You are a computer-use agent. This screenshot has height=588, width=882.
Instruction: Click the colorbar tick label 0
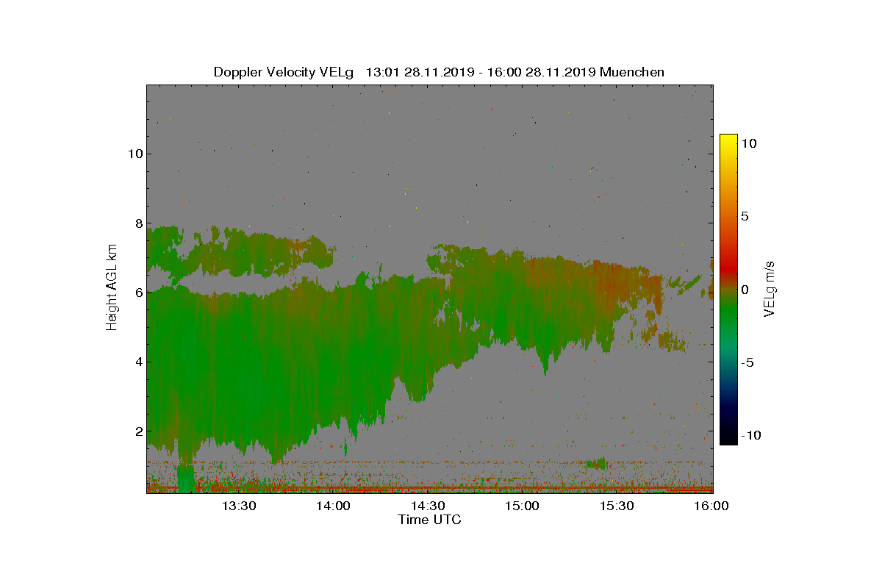click(x=745, y=289)
